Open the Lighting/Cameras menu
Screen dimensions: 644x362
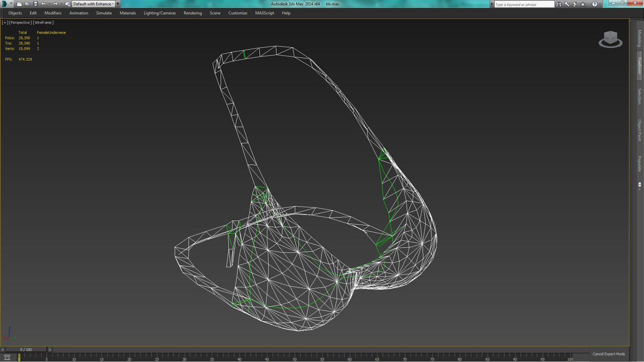[159, 13]
